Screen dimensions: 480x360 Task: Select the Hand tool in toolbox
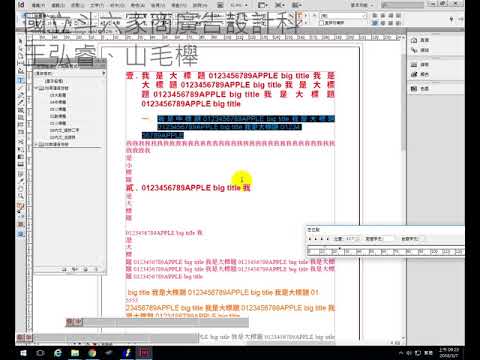pyautogui.click(x=21, y=189)
